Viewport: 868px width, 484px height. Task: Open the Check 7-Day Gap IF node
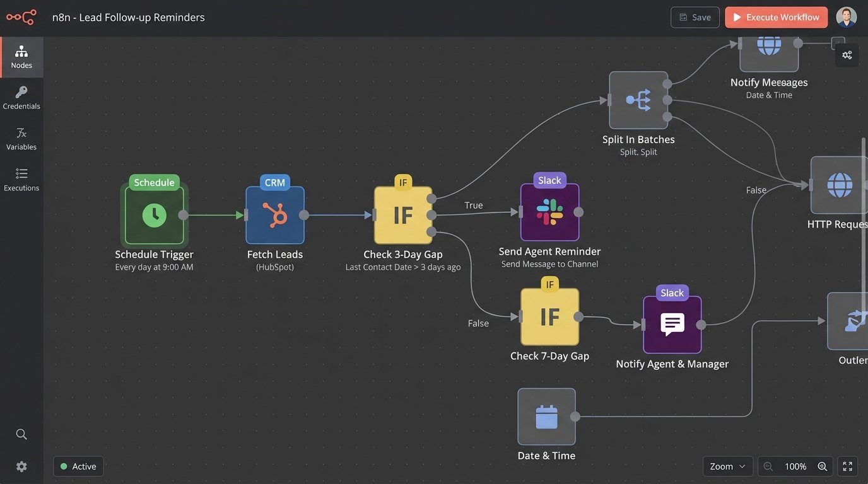(x=549, y=317)
